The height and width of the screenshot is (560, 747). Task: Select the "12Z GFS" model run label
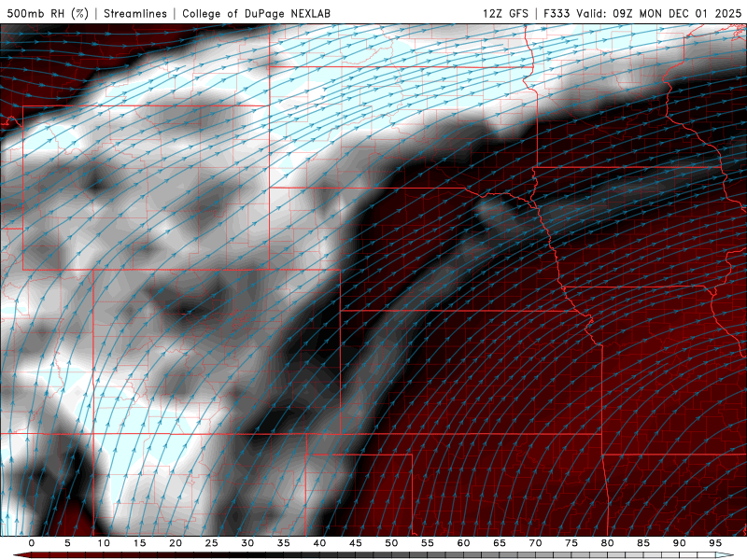point(505,13)
